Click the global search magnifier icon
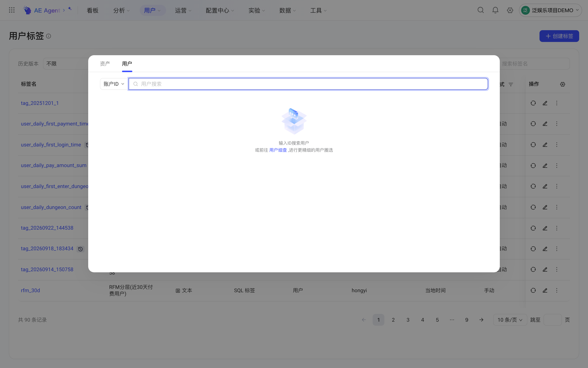588x368 pixels. pyautogui.click(x=481, y=10)
